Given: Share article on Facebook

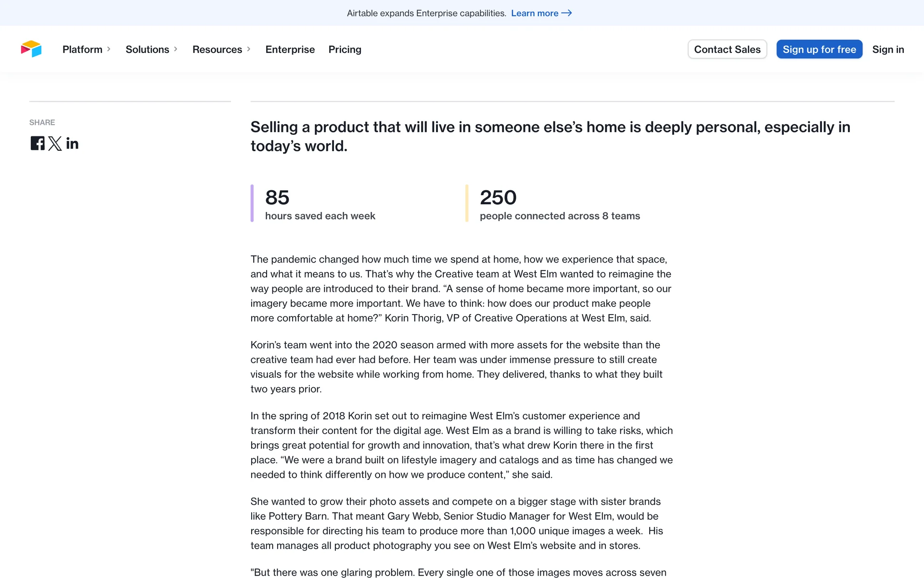Looking at the screenshot, I should coord(38,143).
